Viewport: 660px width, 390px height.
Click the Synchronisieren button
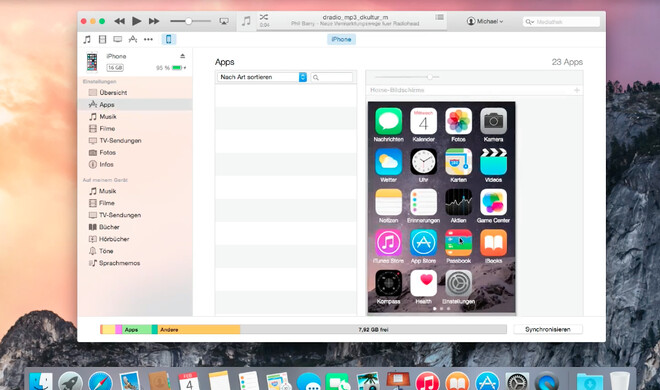[548, 329]
